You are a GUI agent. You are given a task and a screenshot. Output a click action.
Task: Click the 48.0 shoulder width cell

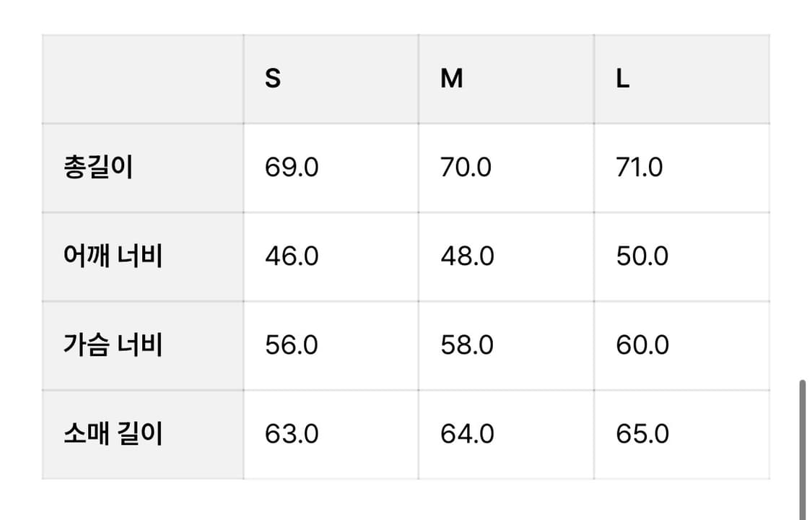[x=467, y=256]
